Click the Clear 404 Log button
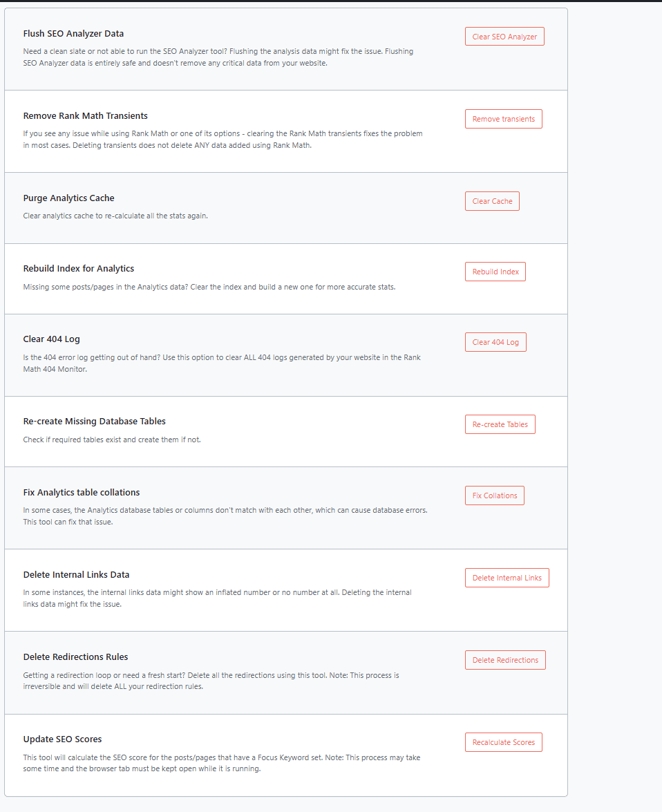Viewport: 662px width, 812px height. tap(495, 342)
